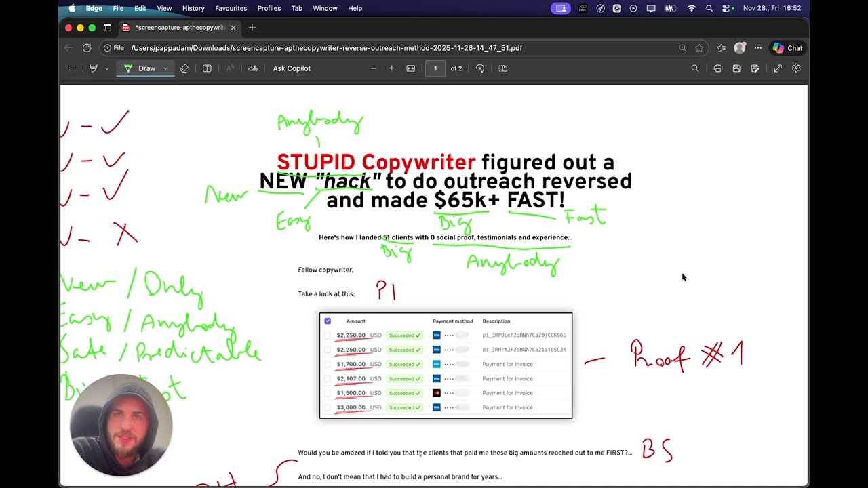Click the Read aloud icon
The height and width of the screenshot is (488, 868).
(x=230, y=68)
